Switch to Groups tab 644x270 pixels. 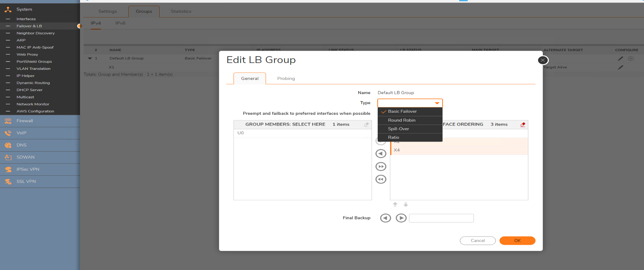pyautogui.click(x=144, y=12)
